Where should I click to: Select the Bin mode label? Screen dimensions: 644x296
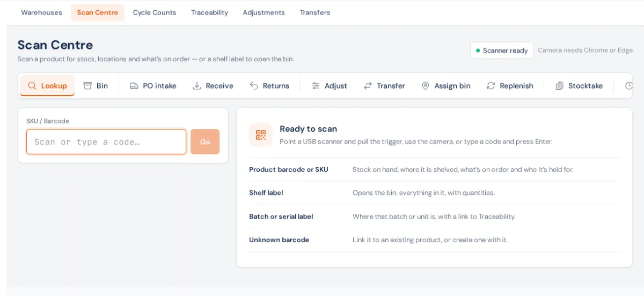click(x=102, y=86)
